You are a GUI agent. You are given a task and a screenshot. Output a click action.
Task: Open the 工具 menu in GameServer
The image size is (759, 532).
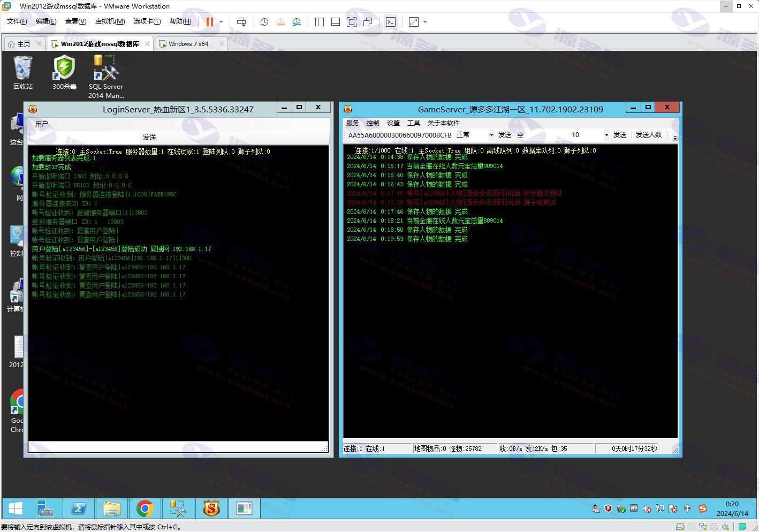[x=414, y=123]
